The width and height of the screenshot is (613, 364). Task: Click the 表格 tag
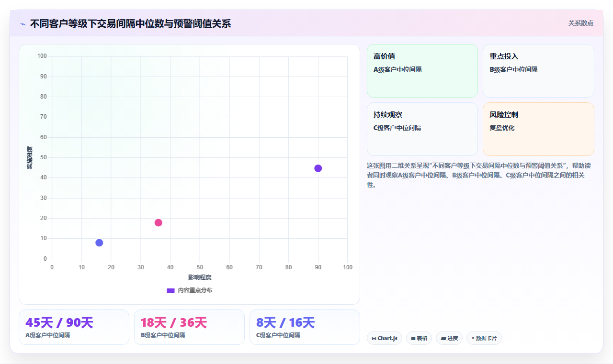[419, 338]
